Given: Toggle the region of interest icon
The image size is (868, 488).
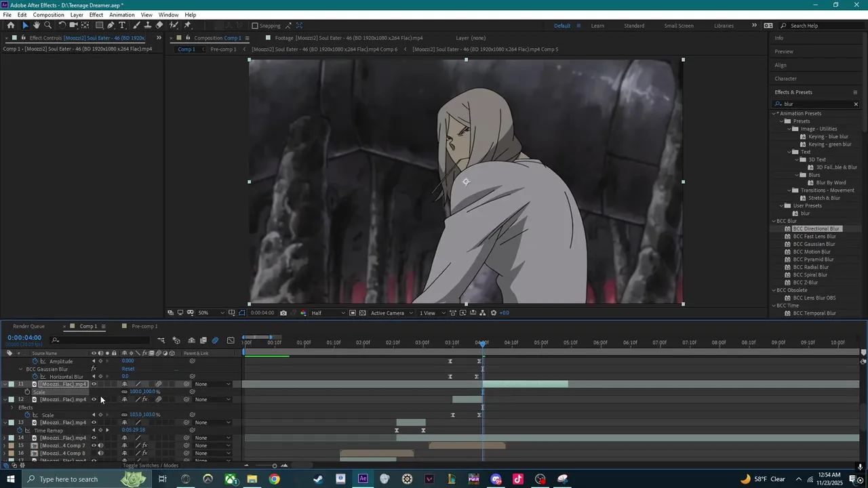Looking at the screenshot, I should pyautogui.click(x=353, y=313).
